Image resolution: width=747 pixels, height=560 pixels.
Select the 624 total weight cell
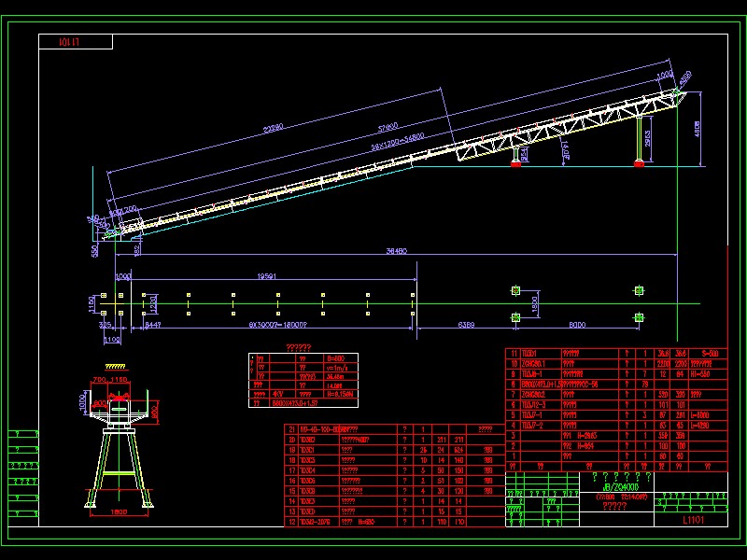458,450
